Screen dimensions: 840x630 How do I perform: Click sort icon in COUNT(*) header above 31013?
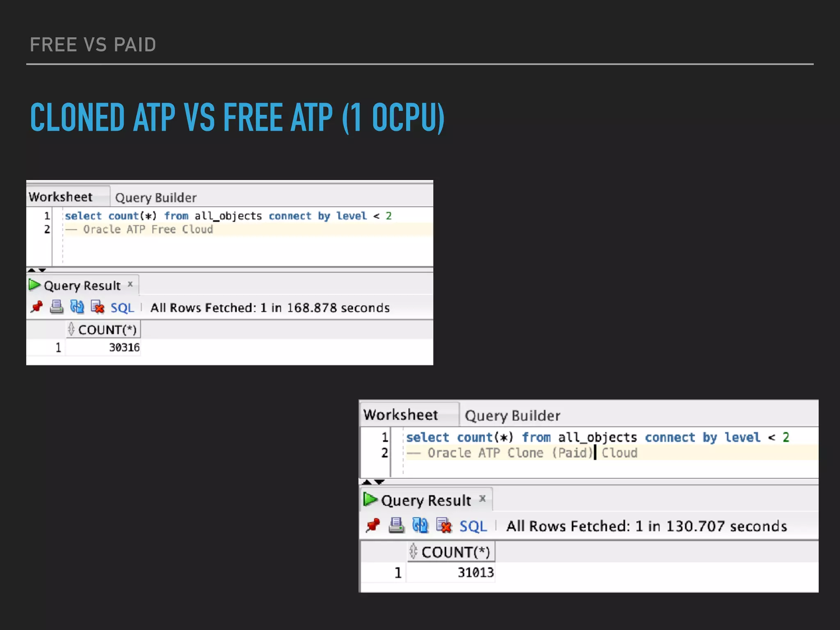(413, 551)
